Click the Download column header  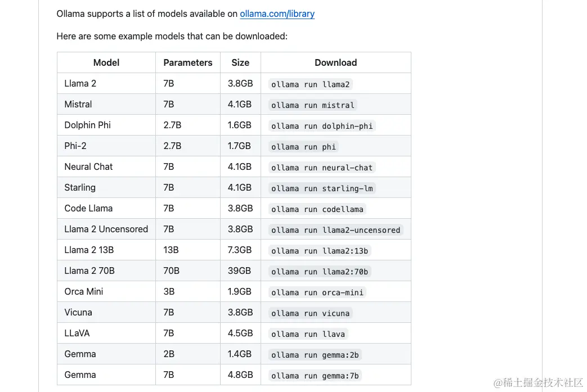[x=336, y=62]
